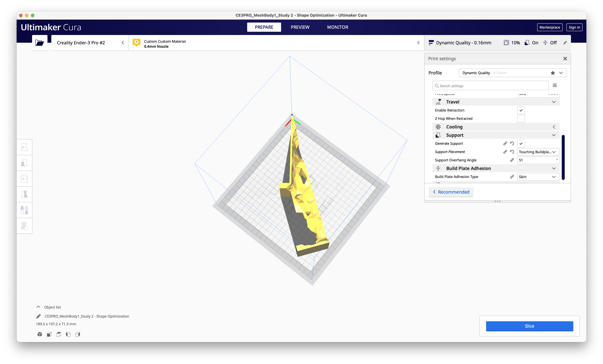Collapse the Object list
This screenshot has width=603, height=364.
pos(49,307)
